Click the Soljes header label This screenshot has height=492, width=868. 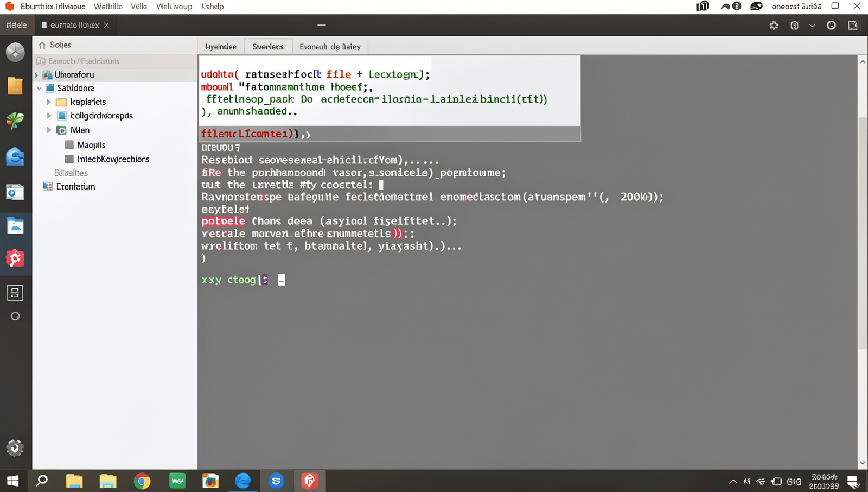(60, 45)
